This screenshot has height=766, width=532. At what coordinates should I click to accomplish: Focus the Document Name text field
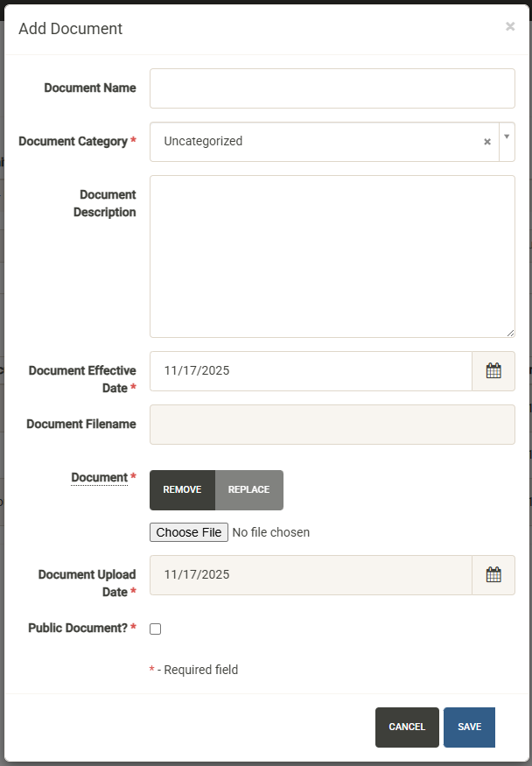click(x=332, y=88)
